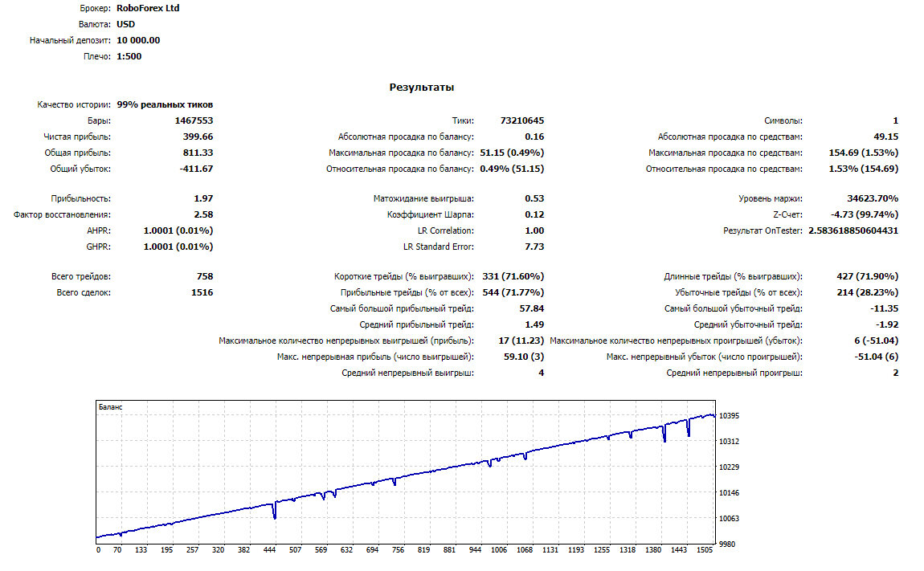Click short trades value 331 (71.60%)
The height and width of the screenshot is (571, 924).
coord(513,276)
